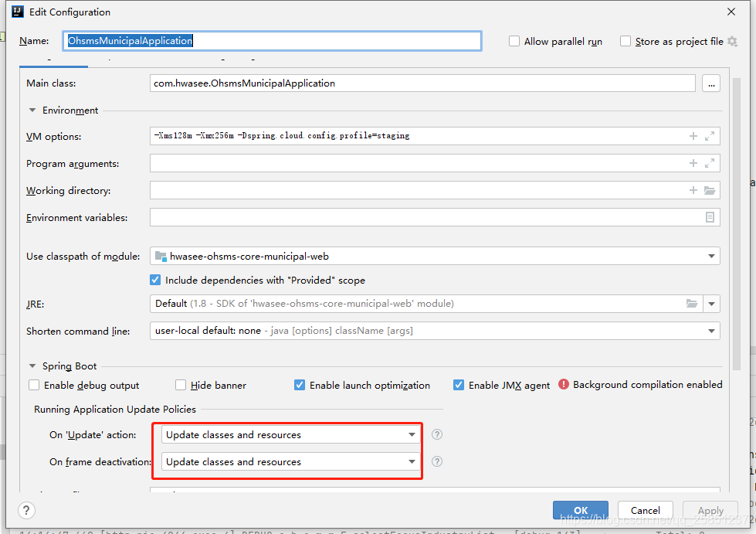
Task: Click the Cancel button
Action: (645, 510)
